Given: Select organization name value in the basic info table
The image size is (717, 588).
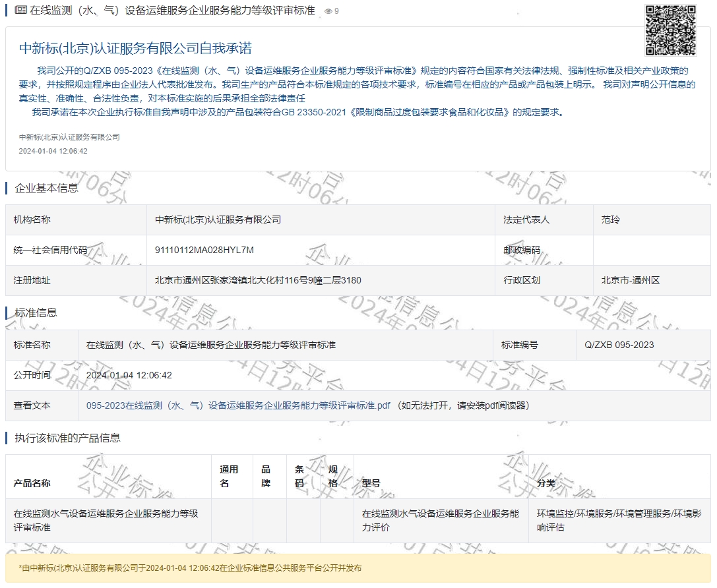Looking at the screenshot, I should [x=218, y=220].
